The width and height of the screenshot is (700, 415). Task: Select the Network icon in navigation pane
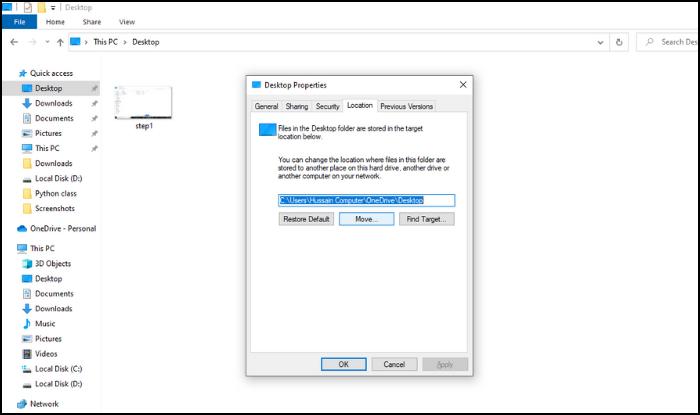(23, 404)
